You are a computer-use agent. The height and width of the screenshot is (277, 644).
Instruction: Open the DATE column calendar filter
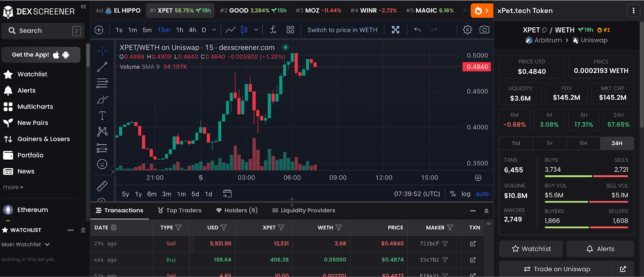click(114, 228)
